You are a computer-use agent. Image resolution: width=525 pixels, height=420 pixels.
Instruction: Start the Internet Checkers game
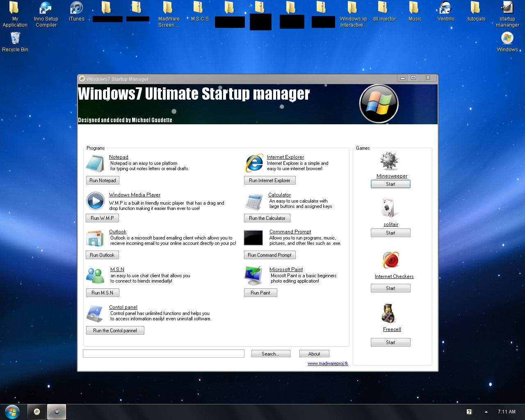[390, 288]
